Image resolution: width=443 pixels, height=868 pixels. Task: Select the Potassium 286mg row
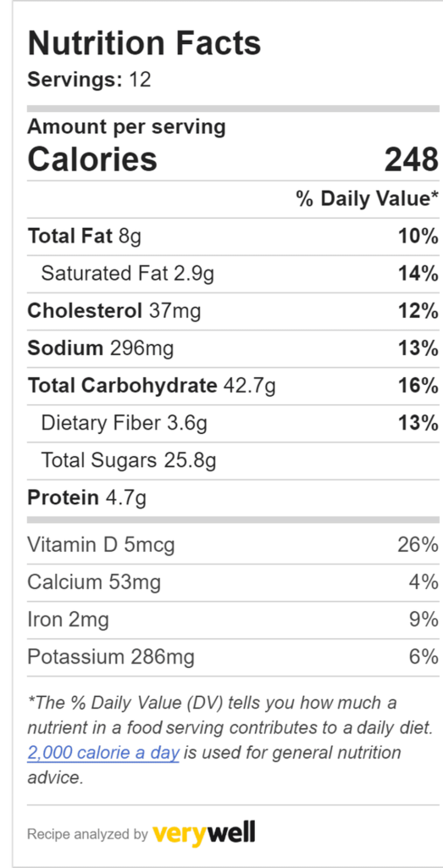pos(233,657)
